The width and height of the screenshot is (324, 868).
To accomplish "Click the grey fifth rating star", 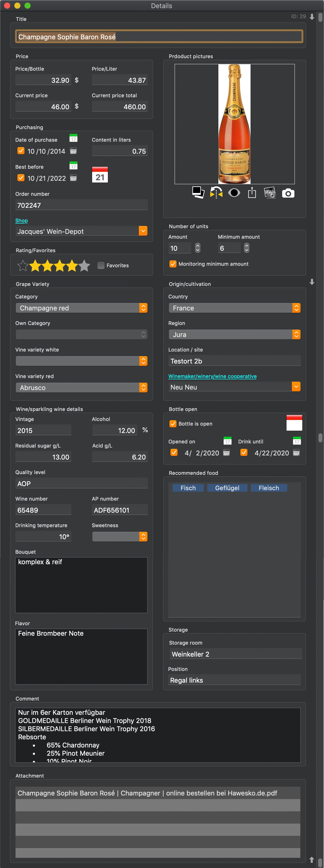I will pyautogui.click(x=84, y=266).
